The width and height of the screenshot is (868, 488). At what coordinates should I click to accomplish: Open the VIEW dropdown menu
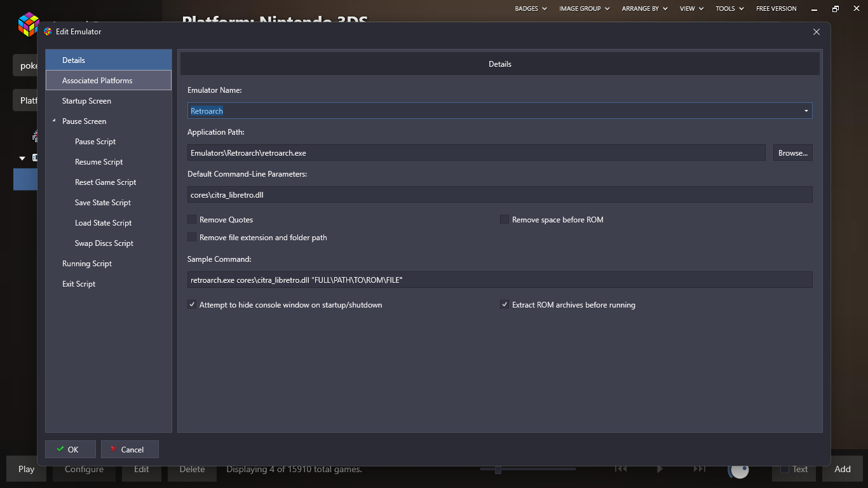[x=691, y=8]
